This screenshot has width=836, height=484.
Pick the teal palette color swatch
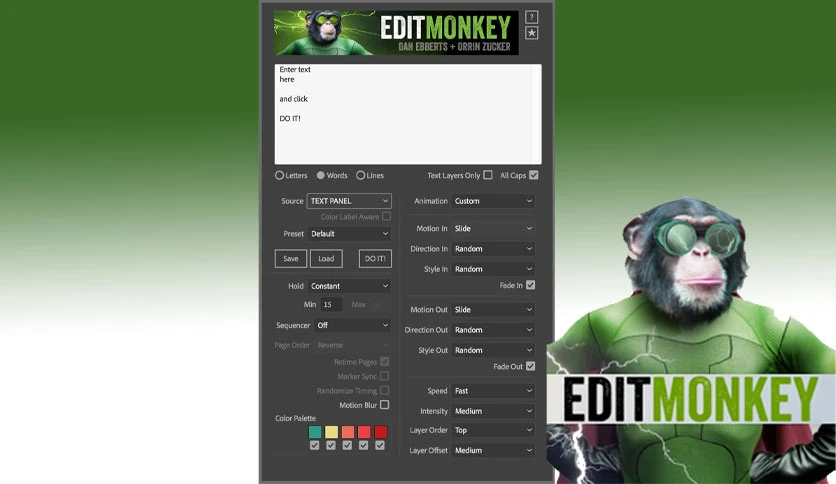pyautogui.click(x=315, y=432)
